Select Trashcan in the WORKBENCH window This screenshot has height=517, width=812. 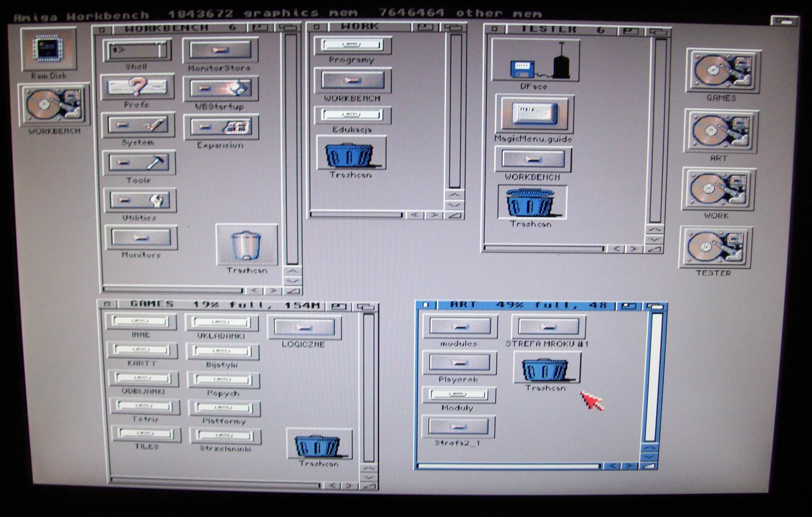(247, 245)
